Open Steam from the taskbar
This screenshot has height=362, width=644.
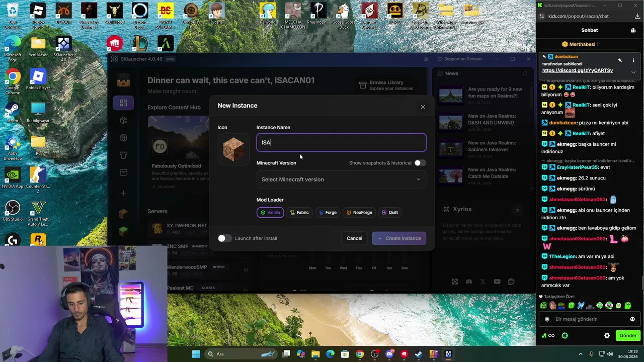(x=419, y=354)
